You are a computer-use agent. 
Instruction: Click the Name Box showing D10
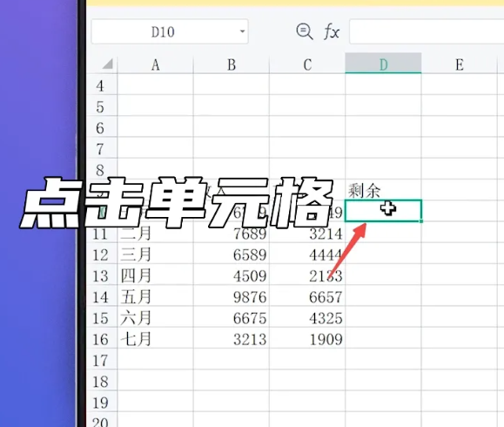point(170,31)
